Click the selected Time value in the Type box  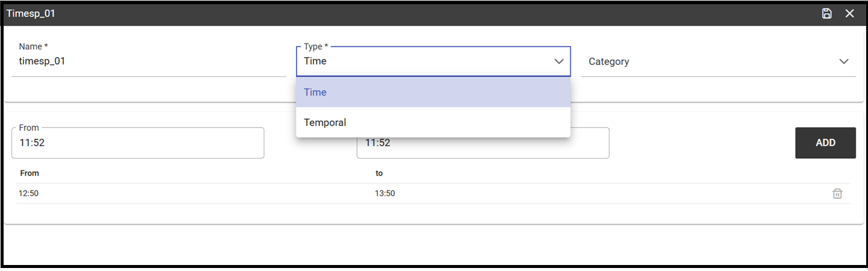coord(315,61)
